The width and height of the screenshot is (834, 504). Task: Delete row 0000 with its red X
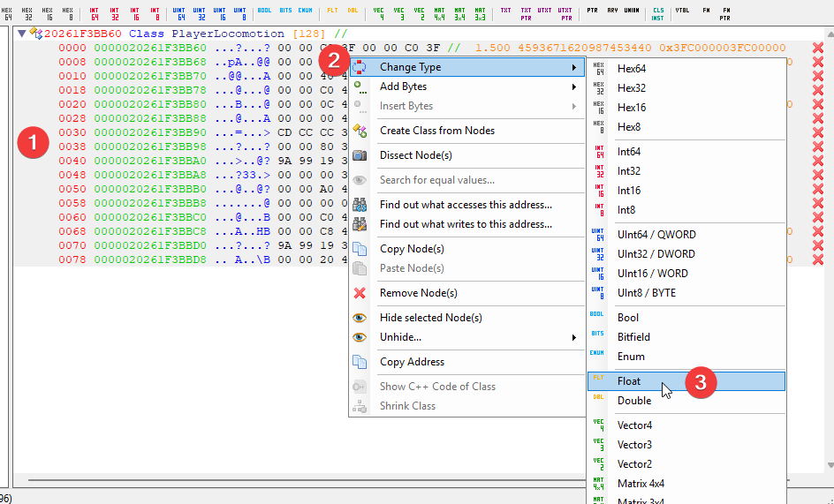click(x=817, y=48)
